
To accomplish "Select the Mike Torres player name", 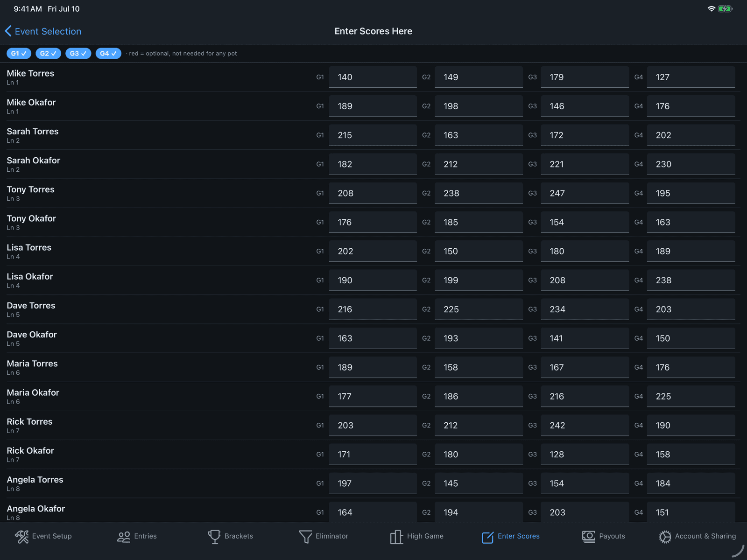I will click(x=30, y=73).
